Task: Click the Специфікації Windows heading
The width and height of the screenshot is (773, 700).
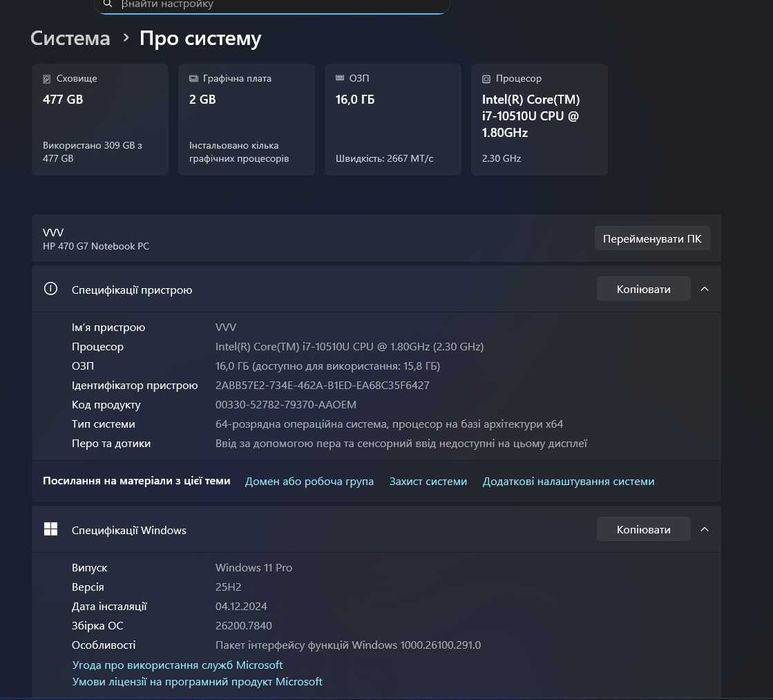Action: tap(129, 530)
